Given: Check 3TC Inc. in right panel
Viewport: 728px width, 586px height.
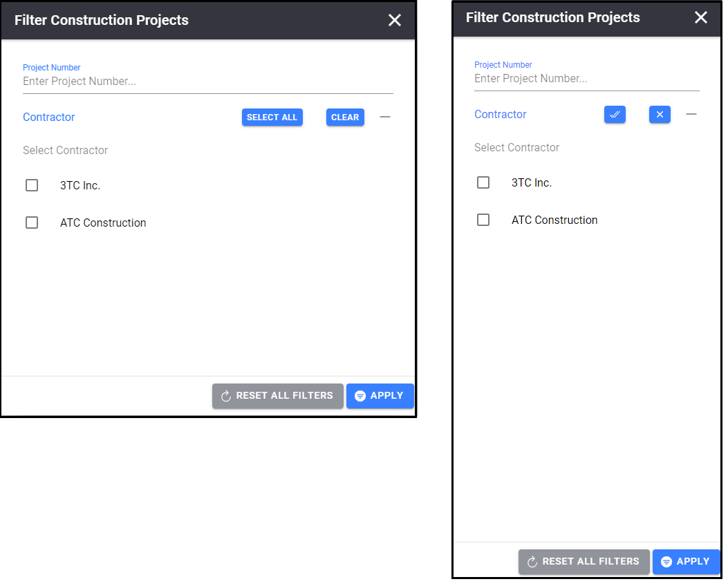Looking at the screenshot, I should click(x=483, y=182).
